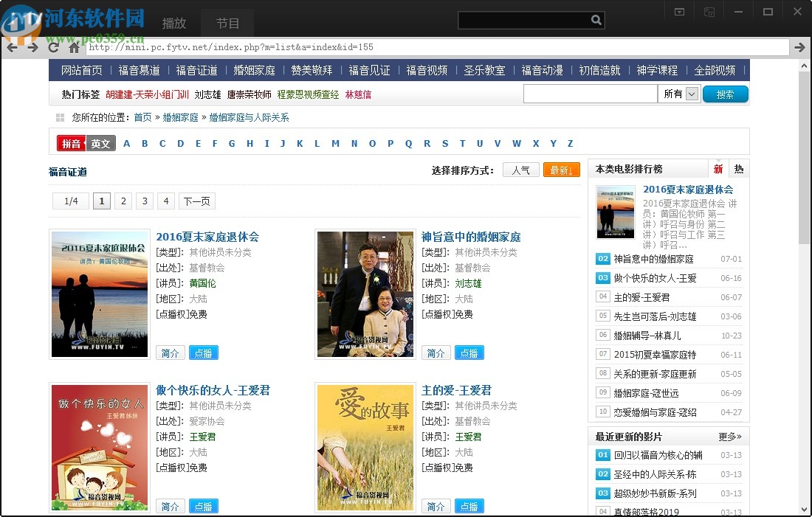Click the magnifier icon in top search box

(x=596, y=20)
